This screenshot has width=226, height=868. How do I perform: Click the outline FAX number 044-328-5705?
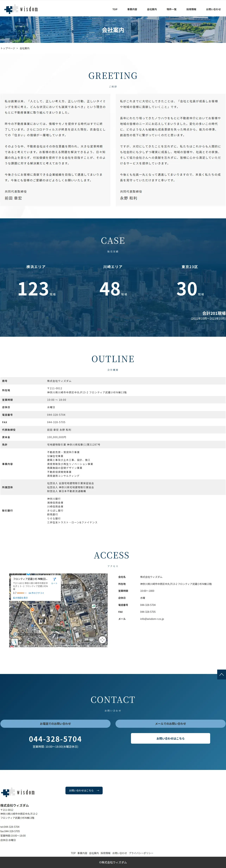click(56, 422)
